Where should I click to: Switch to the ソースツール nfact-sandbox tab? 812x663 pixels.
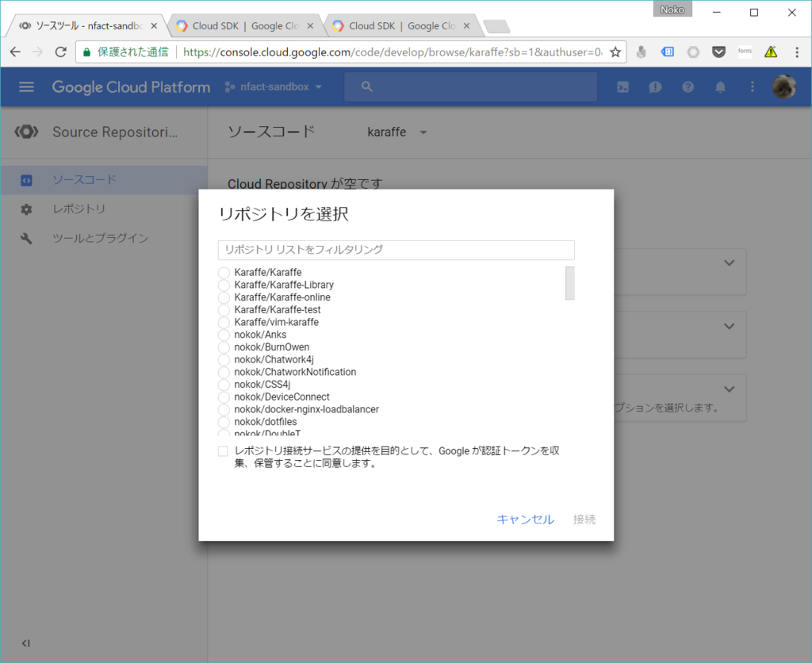(x=86, y=25)
